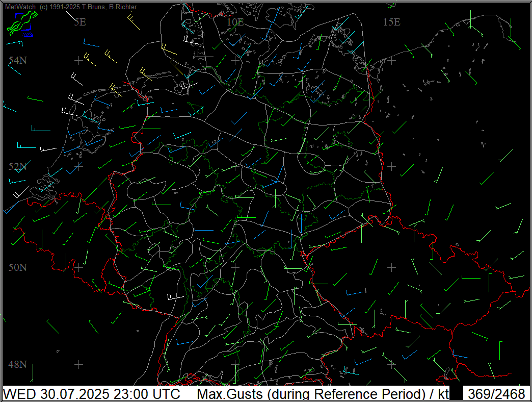
Task: Click the 54N latitude label
Action: (x=18, y=60)
